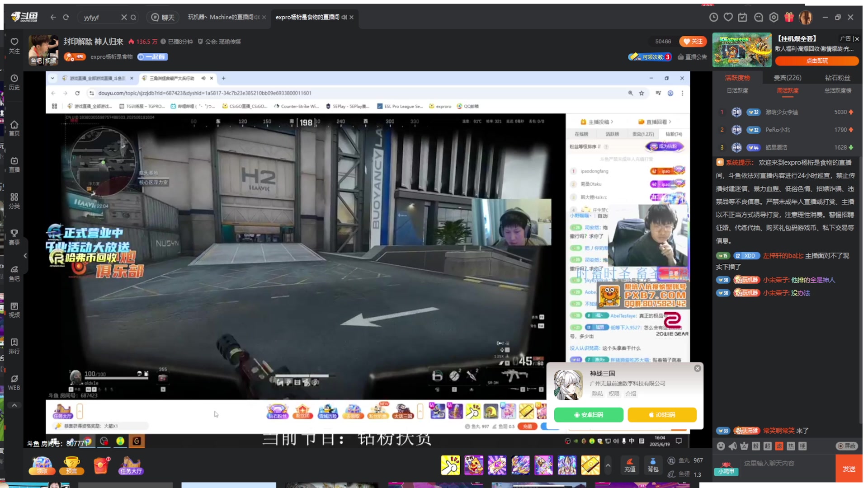868x488 pixels.
Task: Switch to expro杨桁是食物的直播间 tab
Action: tap(307, 17)
